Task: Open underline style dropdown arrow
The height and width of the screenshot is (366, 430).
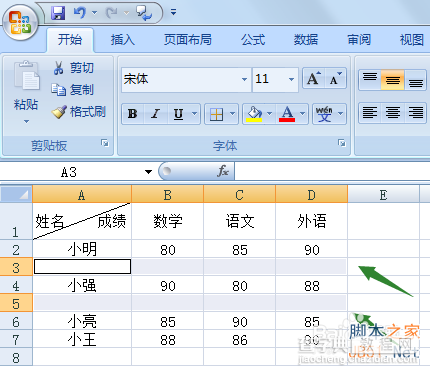Action: pyautogui.click(x=194, y=114)
